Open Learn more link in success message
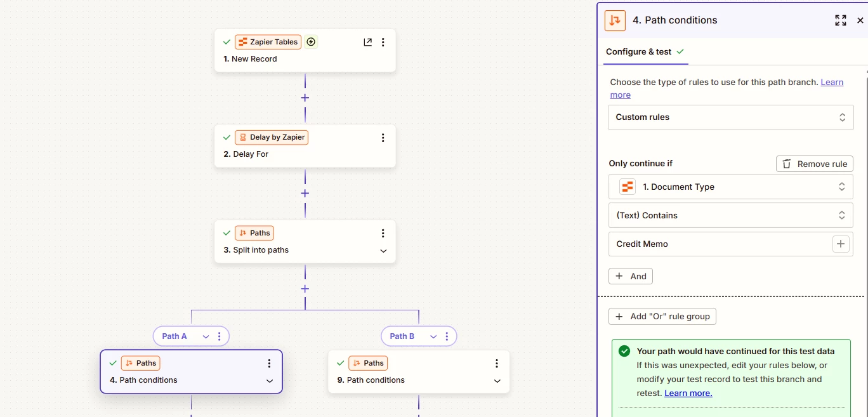This screenshot has width=868, height=417. click(688, 394)
